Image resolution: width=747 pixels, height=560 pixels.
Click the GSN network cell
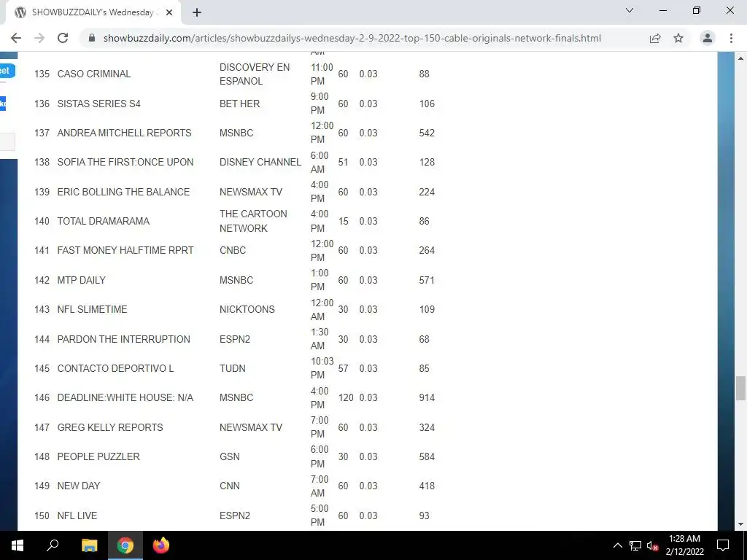pyautogui.click(x=230, y=456)
